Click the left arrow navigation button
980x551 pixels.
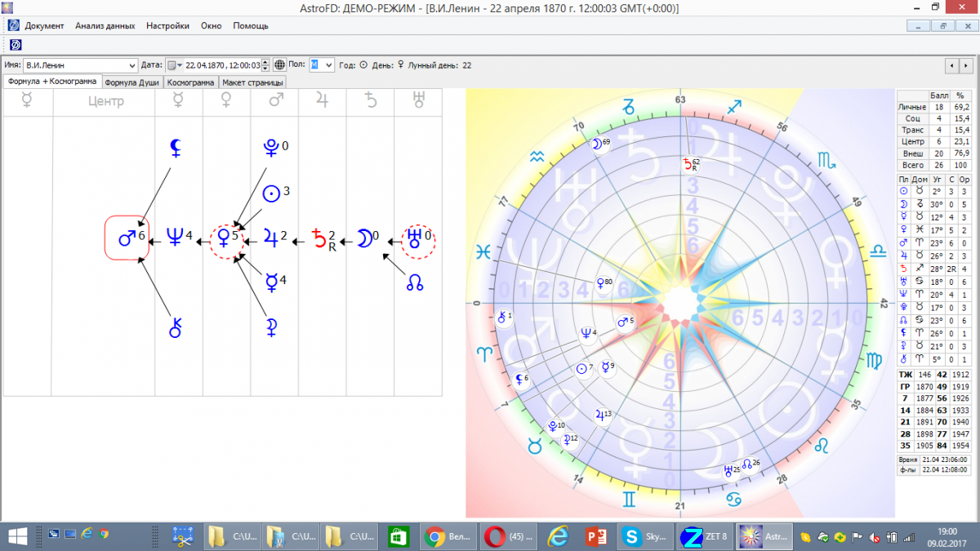pos(951,65)
